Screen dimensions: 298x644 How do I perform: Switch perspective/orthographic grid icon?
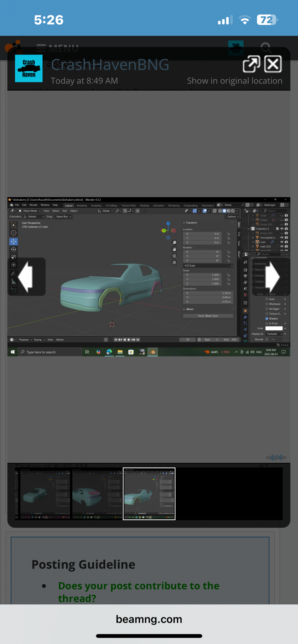coord(174,263)
